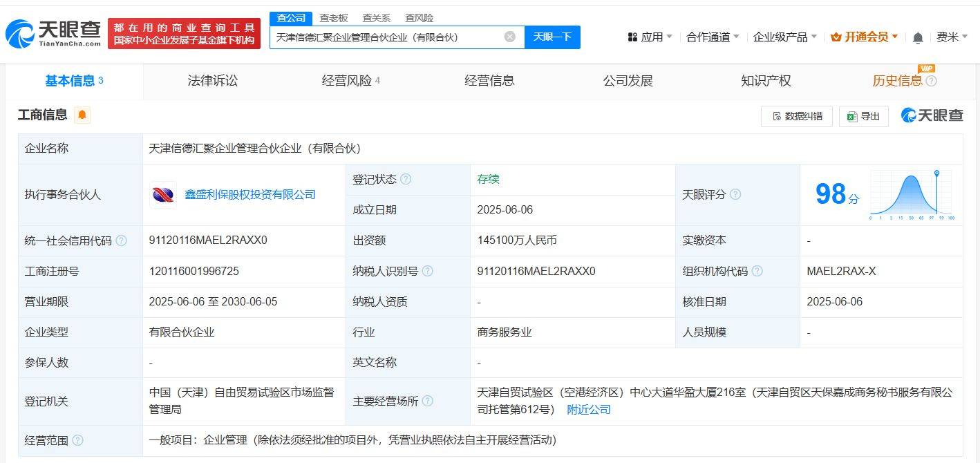Image resolution: width=980 pixels, height=463 pixels.
Task: Open the TianYanCha home logo
Action: tap(53, 32)
